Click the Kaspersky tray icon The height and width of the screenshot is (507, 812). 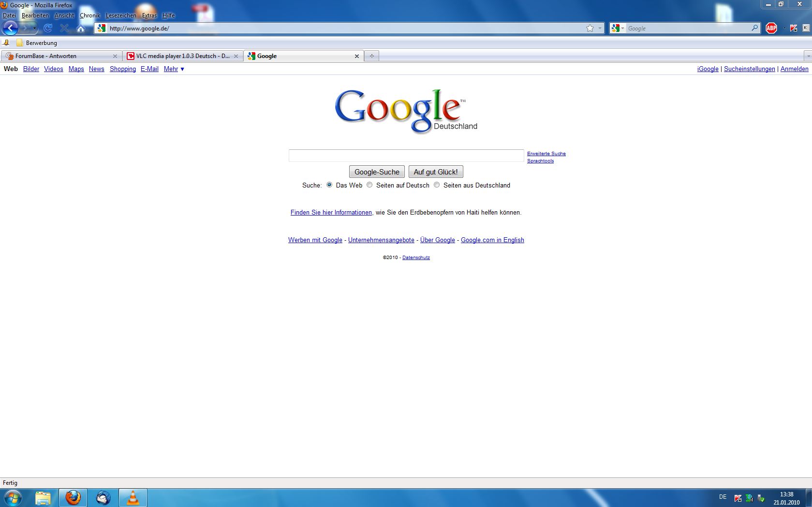(738, 498)
